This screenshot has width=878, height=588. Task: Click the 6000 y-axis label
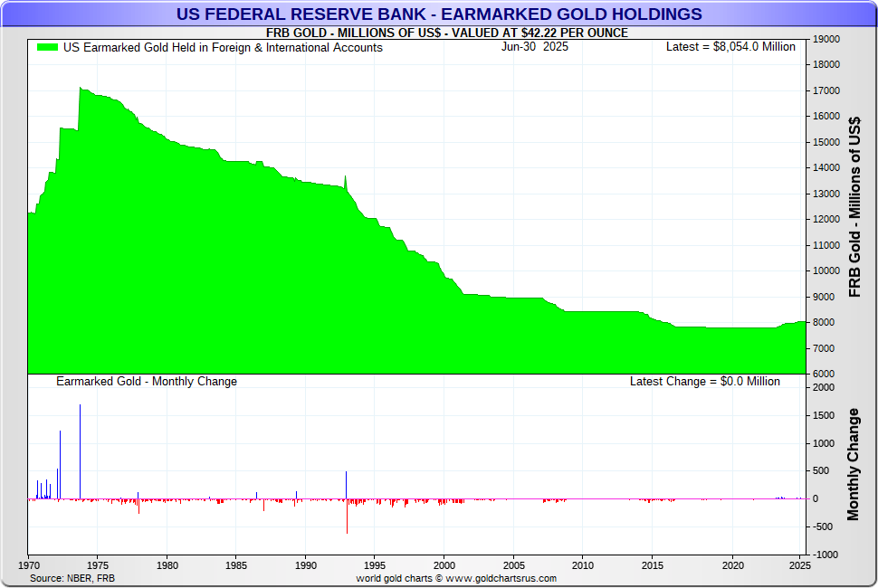pyautogui.click(x=823, y=374)
